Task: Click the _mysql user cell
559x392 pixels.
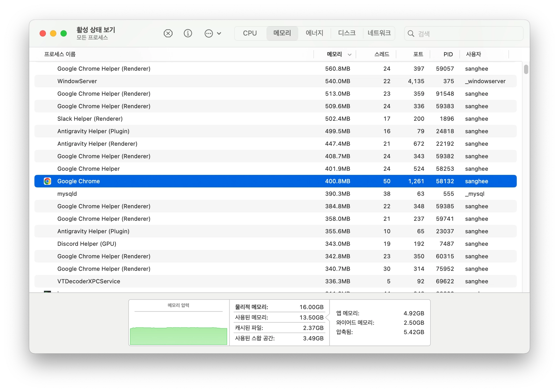Action: 475,194
